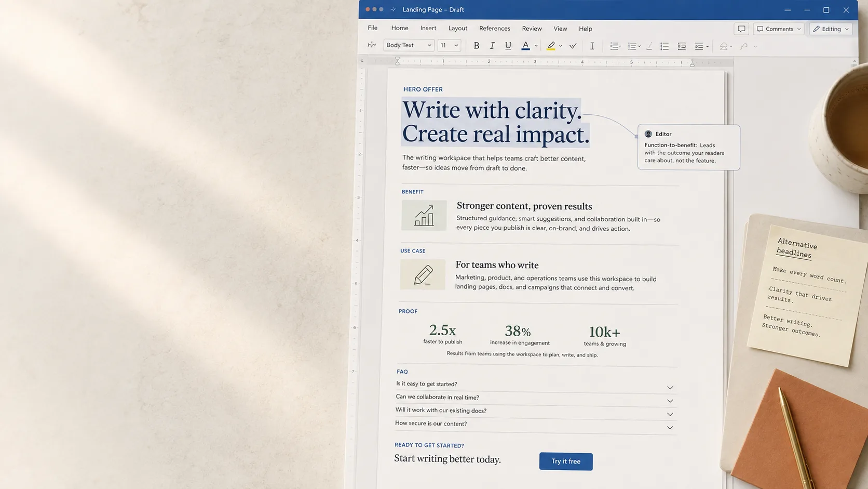Screen dimensions: 868x489
Task: Click the app icon beside the Landing Page title
Action: [x=393, y=9]
